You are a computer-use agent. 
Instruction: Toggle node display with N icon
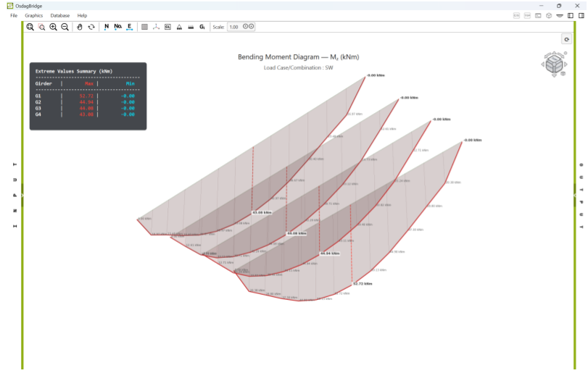(x=107, y=27)
